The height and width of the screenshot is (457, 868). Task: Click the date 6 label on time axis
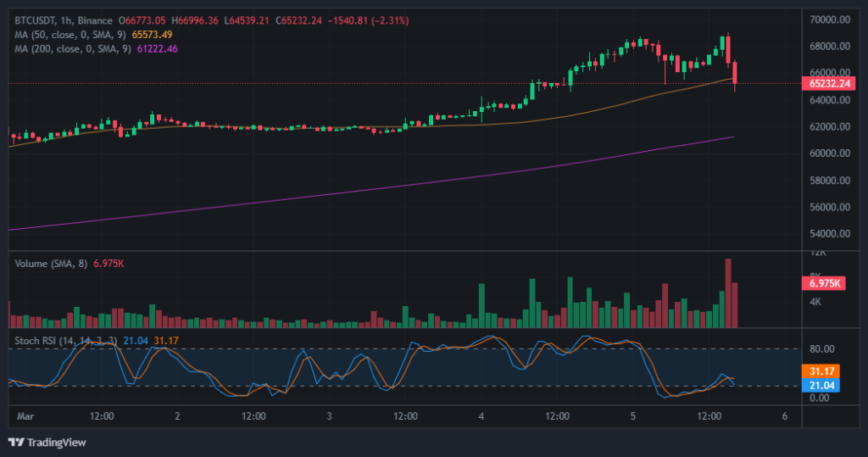(x=784, y=416)
